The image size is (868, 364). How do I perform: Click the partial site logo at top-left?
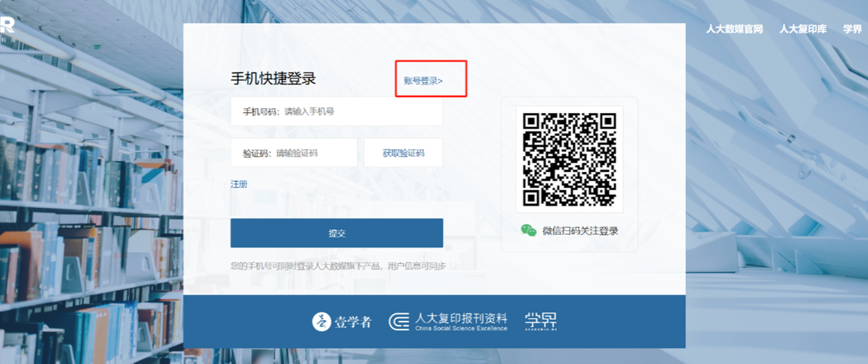(x=7, y=26)
